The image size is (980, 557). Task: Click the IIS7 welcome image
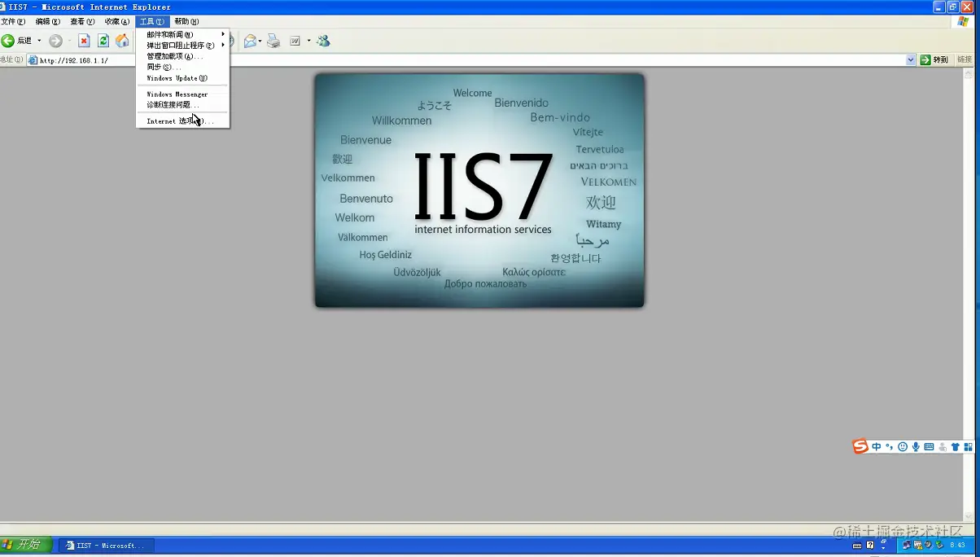tap(479, 191)
